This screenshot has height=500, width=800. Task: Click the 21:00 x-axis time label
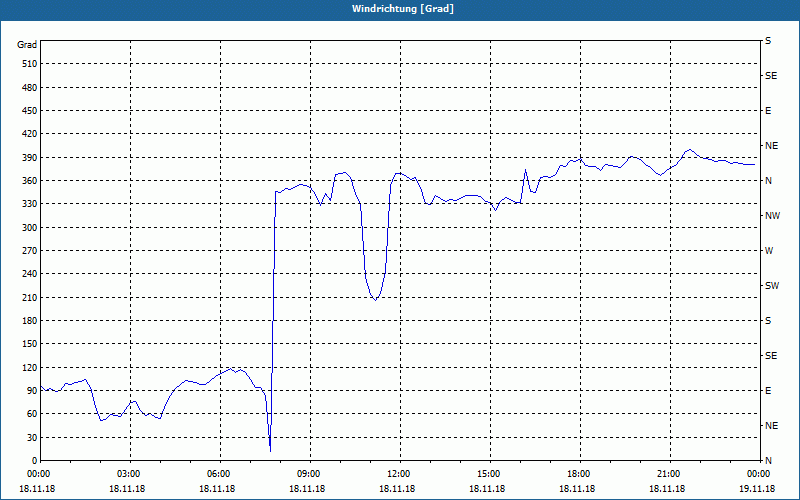pyautogui.click(x=670, y=474)
